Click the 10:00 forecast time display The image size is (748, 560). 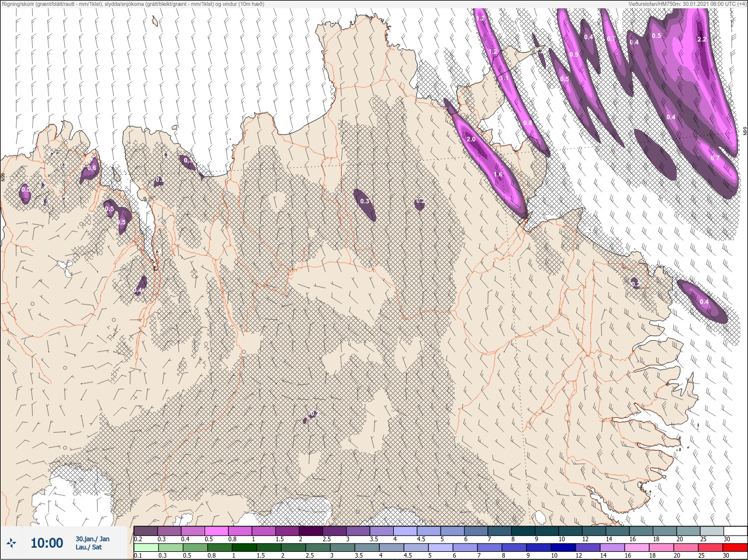pos(47,543)
